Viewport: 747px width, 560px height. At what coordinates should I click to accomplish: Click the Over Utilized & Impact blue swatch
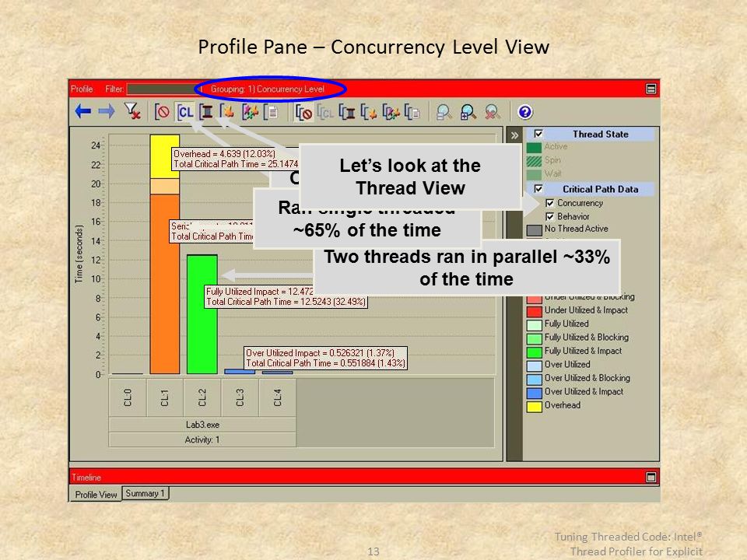point(534,393)
